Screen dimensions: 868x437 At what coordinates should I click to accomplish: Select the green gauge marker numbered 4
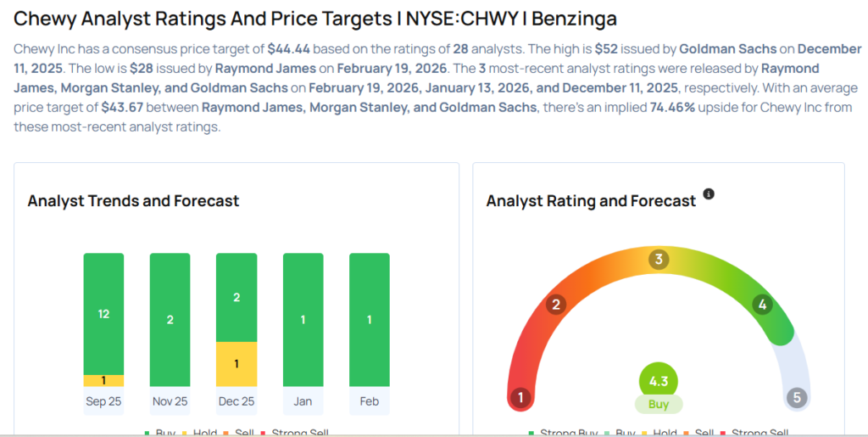[762, 304]
